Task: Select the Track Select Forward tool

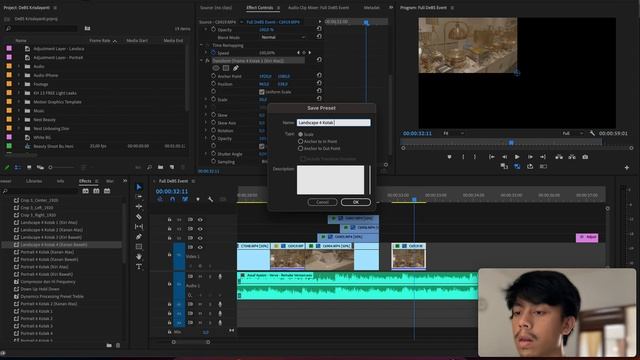Action: (139, 197)
